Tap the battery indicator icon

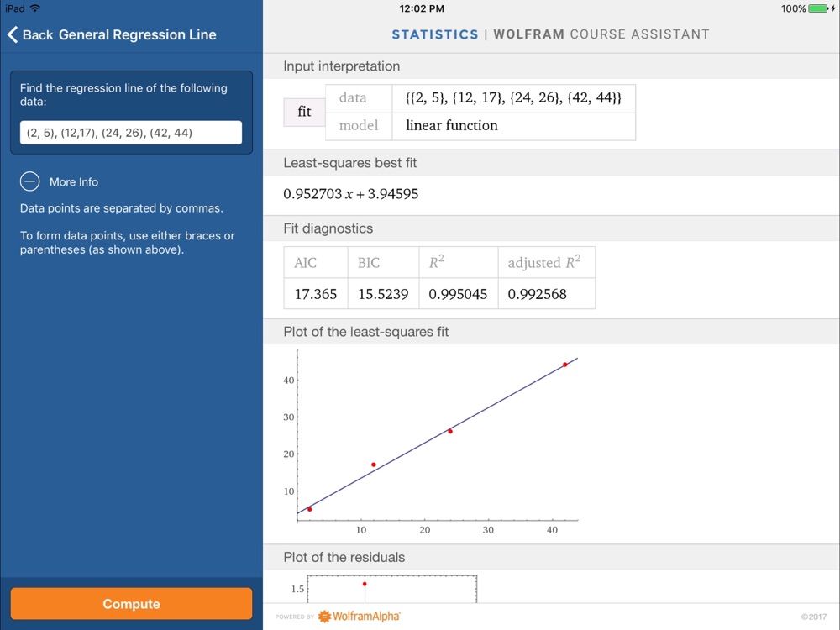pos(818,8)
